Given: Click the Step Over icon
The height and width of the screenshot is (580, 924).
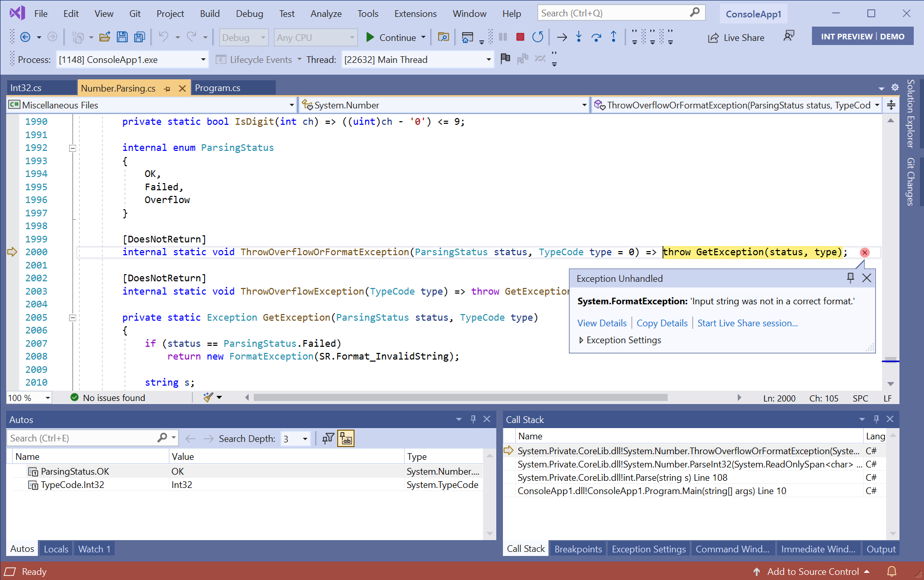Looking at the screenshot, I should (x=596, y=37).
